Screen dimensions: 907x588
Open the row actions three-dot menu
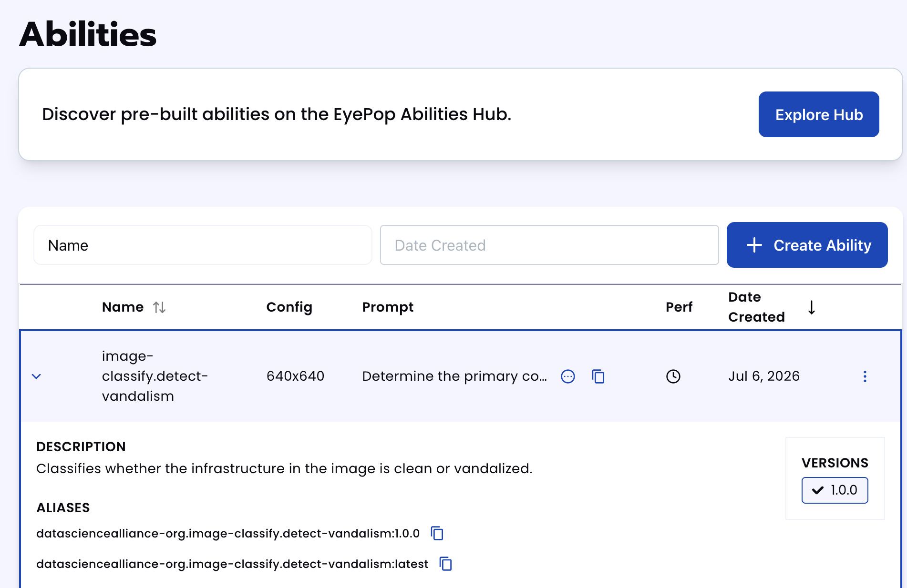(x=865, y=376)
